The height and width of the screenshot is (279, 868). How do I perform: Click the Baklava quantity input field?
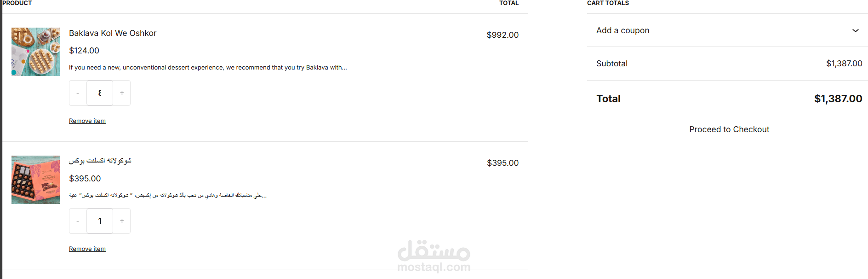pos(100,93)
